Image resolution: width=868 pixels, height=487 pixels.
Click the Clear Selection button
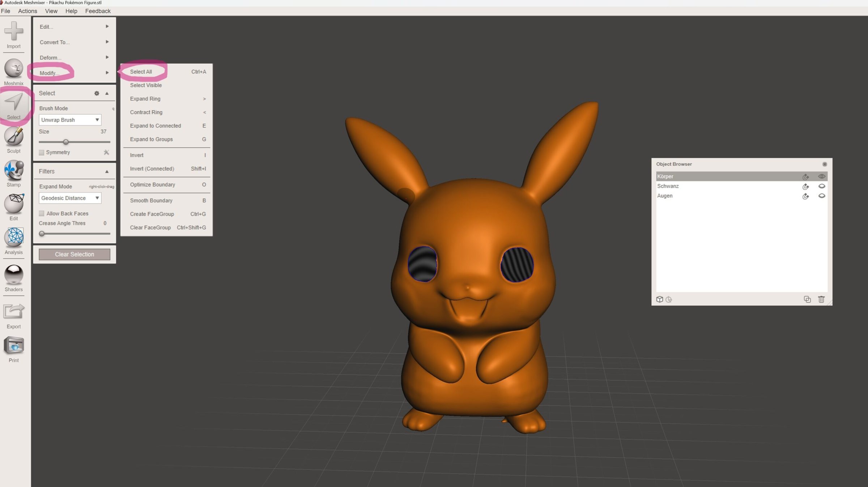point(75,255)
